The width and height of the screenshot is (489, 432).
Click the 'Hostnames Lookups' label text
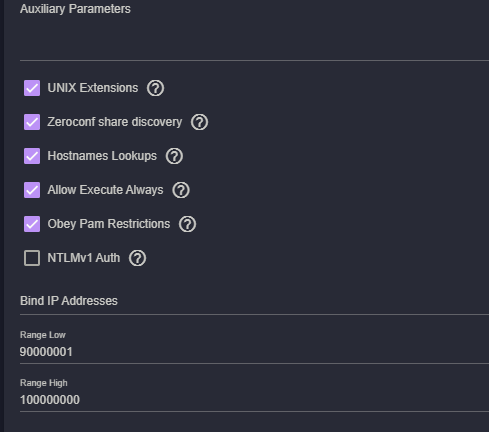click(x=102, y=156)
